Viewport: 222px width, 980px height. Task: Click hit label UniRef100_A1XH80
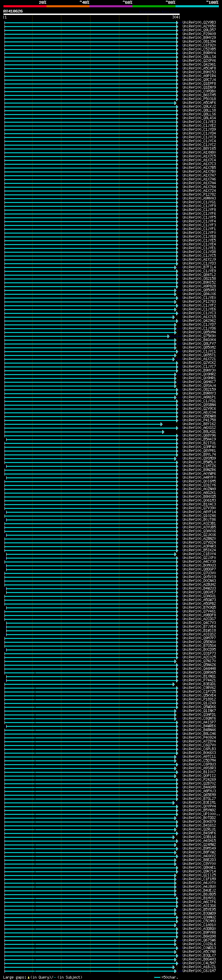[x=199, y=152]
